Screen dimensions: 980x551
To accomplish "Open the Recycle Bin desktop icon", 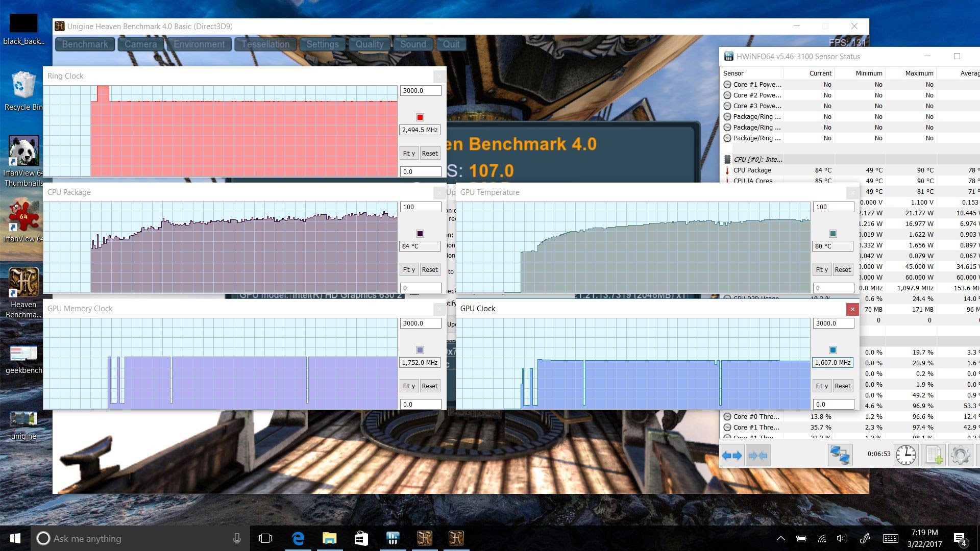I will coord(23,91).
